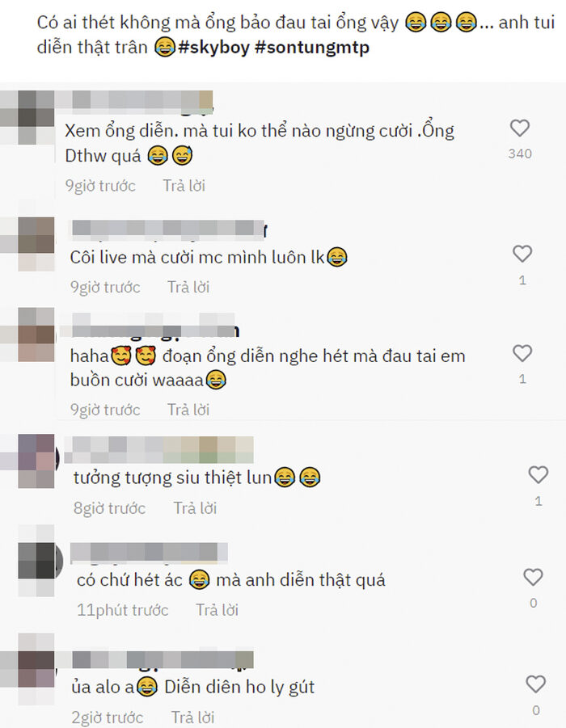Heart the 'có chứ hét ác' comment
The image size is (566, 728).
click(533, 577)
